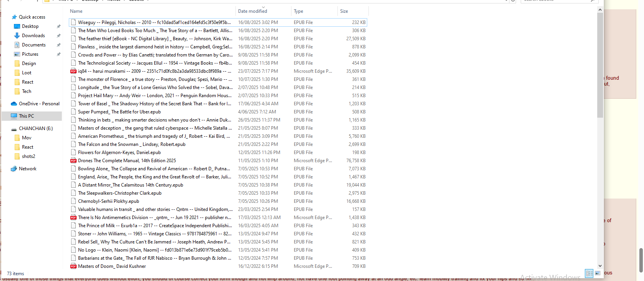Click file icon for No Logo

coord(73,250)
